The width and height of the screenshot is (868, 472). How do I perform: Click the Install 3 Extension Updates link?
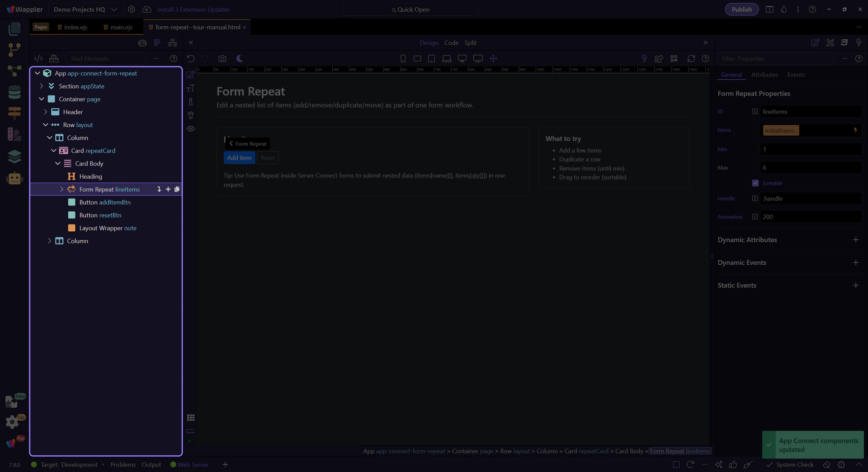tap(193, 10)
